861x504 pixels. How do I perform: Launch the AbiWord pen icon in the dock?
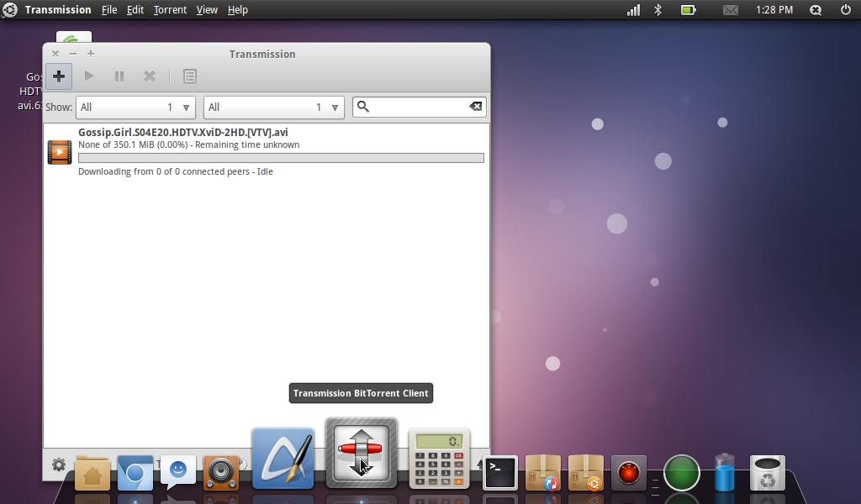283,459
